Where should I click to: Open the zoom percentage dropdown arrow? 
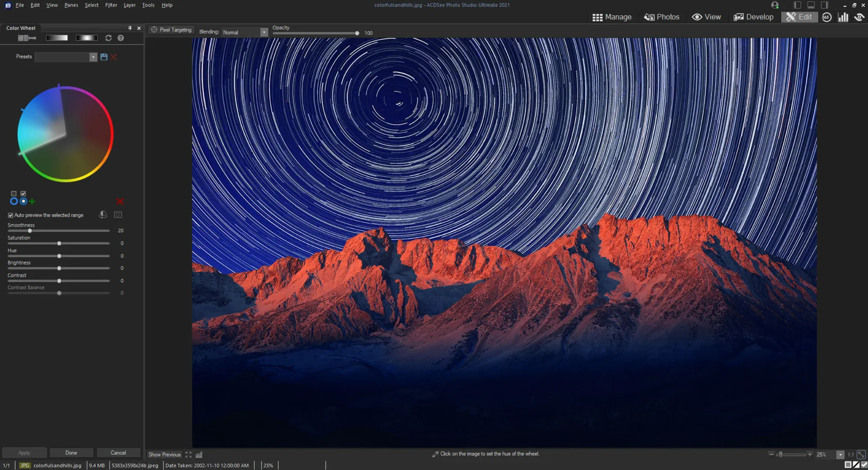coord(840,455)
